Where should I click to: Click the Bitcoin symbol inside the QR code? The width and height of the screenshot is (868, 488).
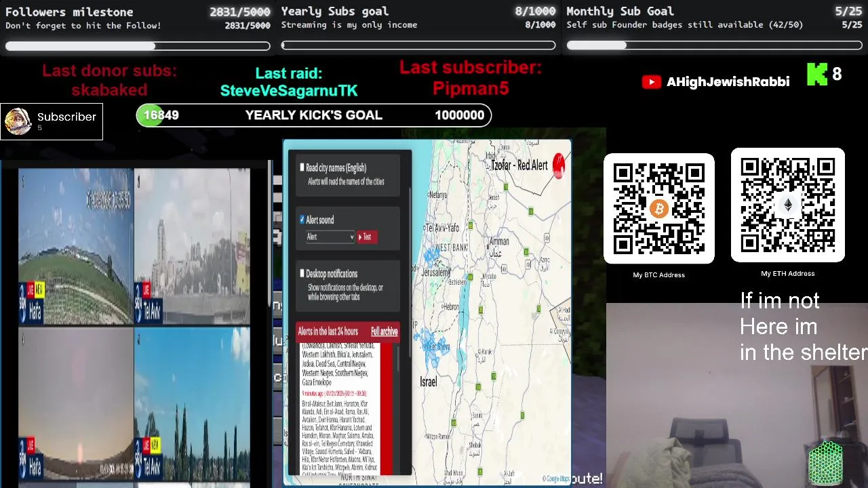pos(658,209)
